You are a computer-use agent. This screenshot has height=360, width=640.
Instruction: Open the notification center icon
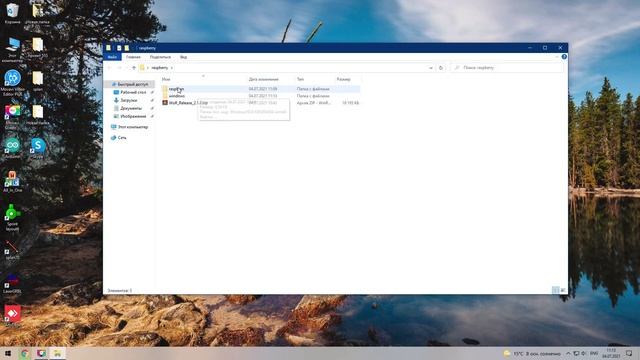629,353
